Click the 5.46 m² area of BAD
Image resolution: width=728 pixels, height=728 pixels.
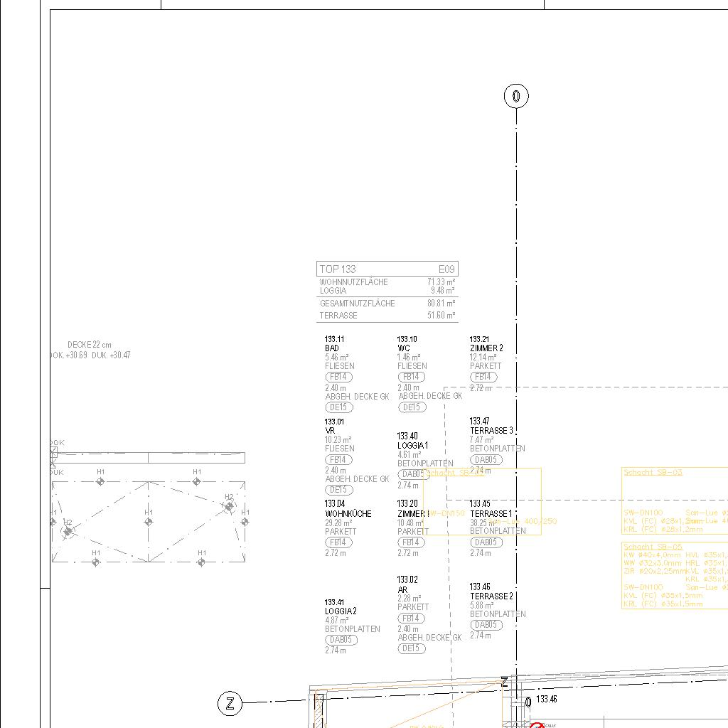(x=337, y=358)
